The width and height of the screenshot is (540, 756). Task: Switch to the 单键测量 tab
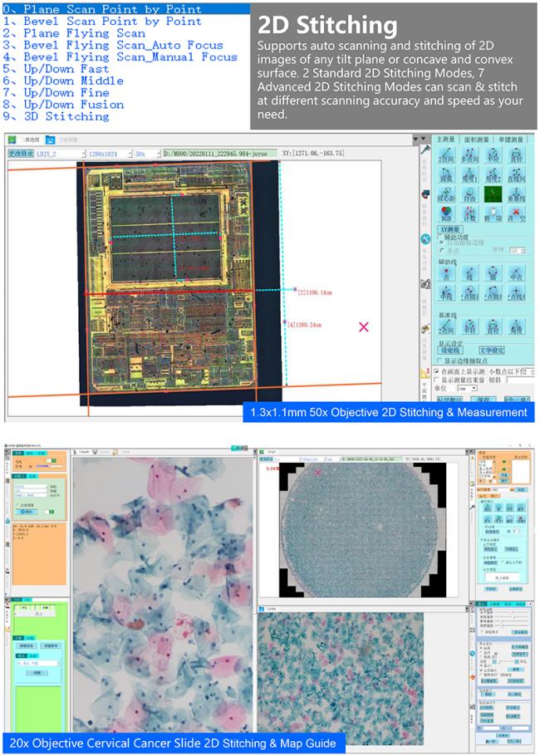click(x=511, y=140)
